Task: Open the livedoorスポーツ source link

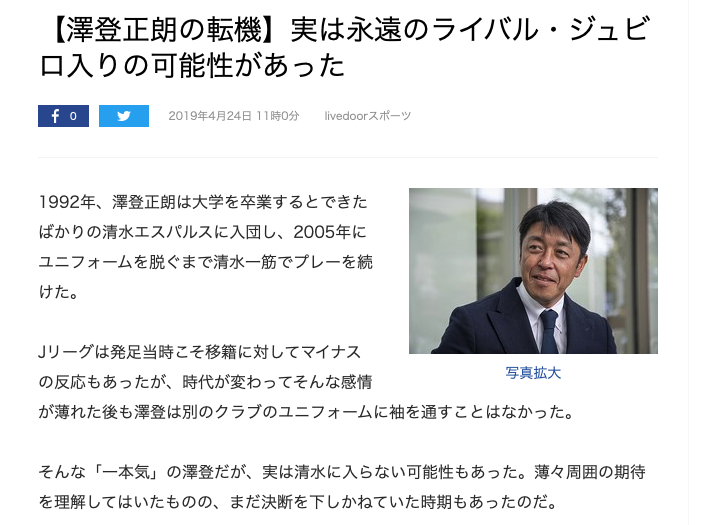Action: tap(368, 116)
